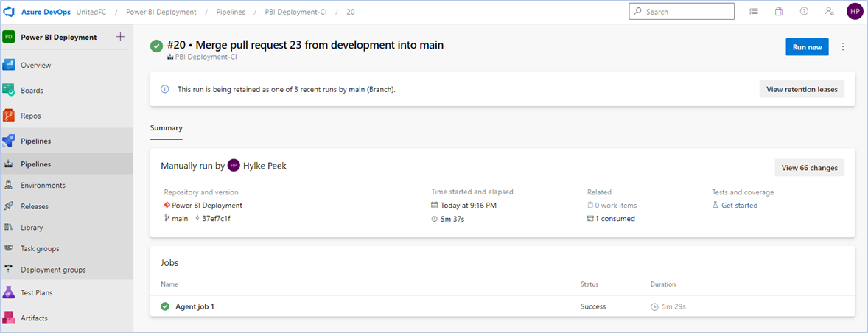Screen dimensions: 868x333
Task: Click the 1 consumed link
Action: pyautogui.click(x=615, y=219)
